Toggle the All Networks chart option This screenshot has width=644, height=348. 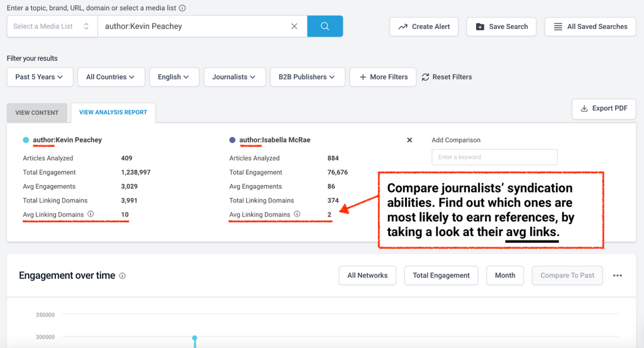pyautogui.click(x=367, y=276)
